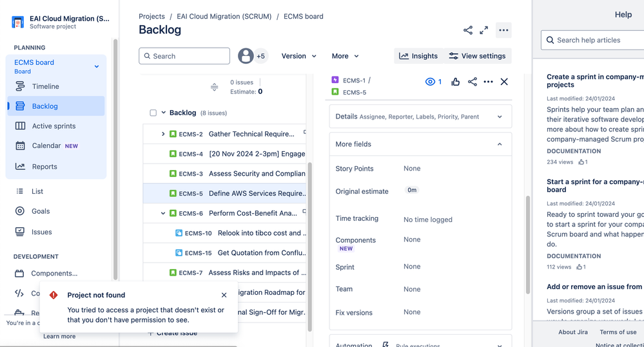Image resolution: width=644 pixels, height=347 pixels.
Task: Open Insights panel
Action: tap(418, 56)
